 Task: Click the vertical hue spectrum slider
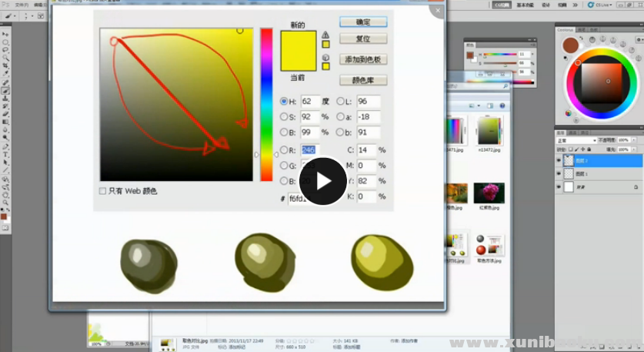pos(265,104)
